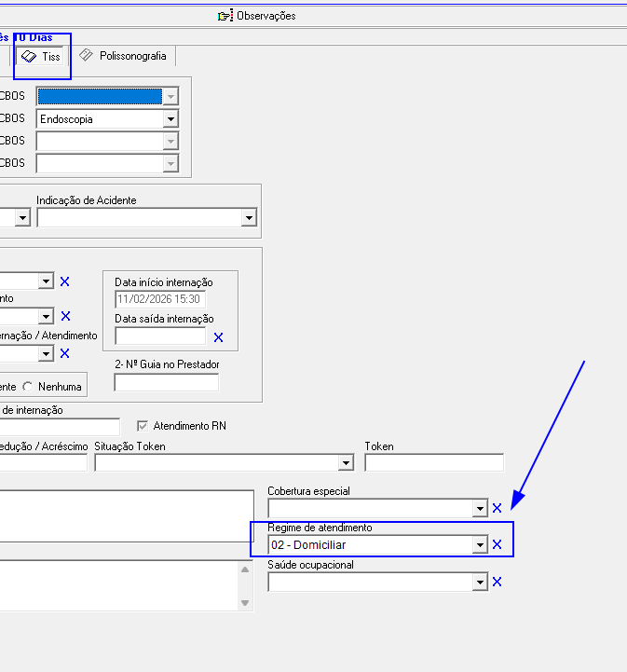Clear Data saída internação with the blue X

pyautogui.click(x=218, y=337)
